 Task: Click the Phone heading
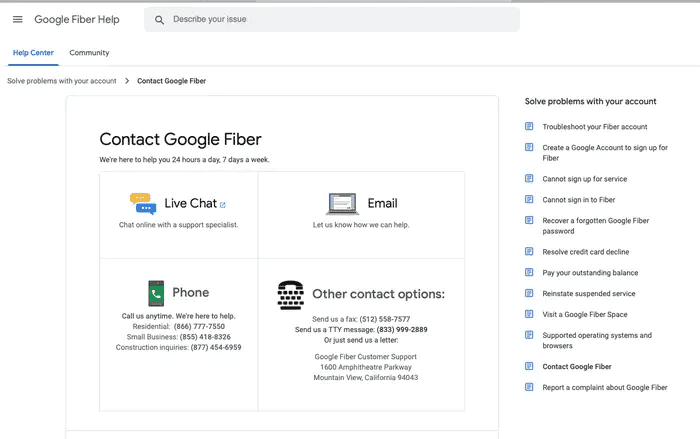point(191,293)
